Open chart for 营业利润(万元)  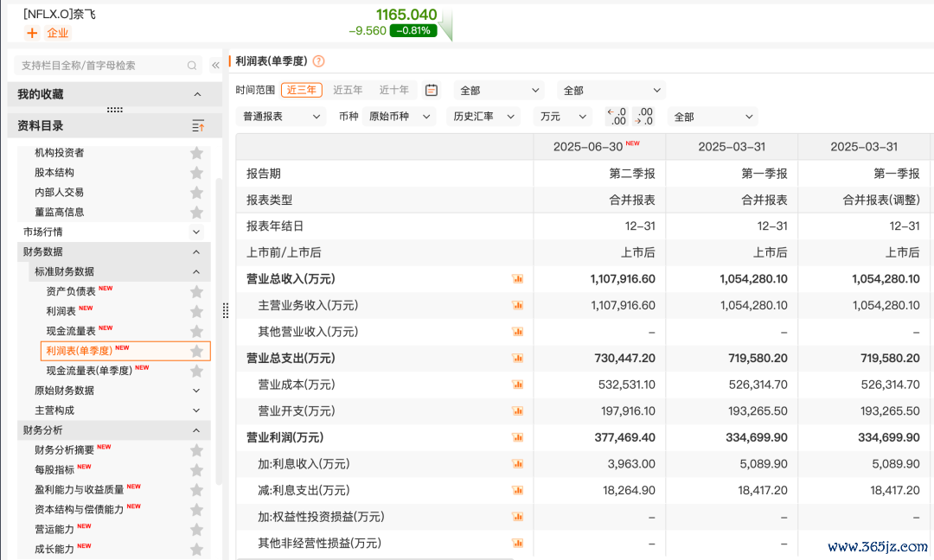[518, 437]
